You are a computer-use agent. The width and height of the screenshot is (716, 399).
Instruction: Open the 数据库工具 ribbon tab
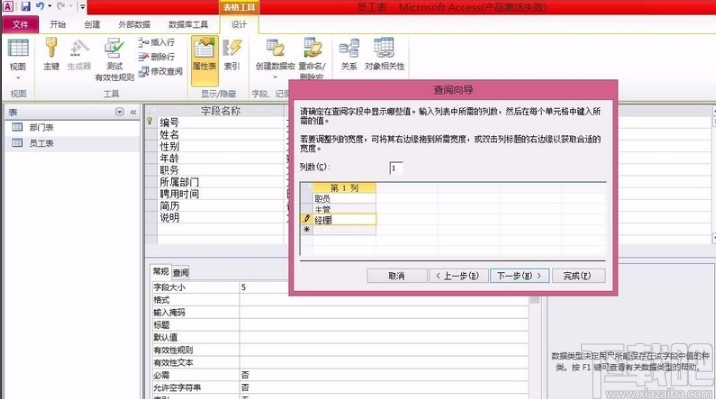[x=188, y=25]
